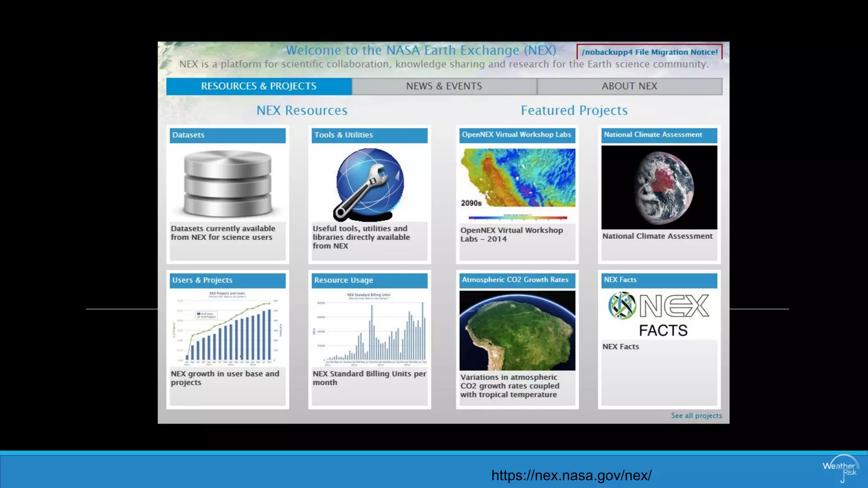Open the OpenNEX Virtual Workshop Labs header
Viewport: 868px width, 488px height.
point(517,135)
